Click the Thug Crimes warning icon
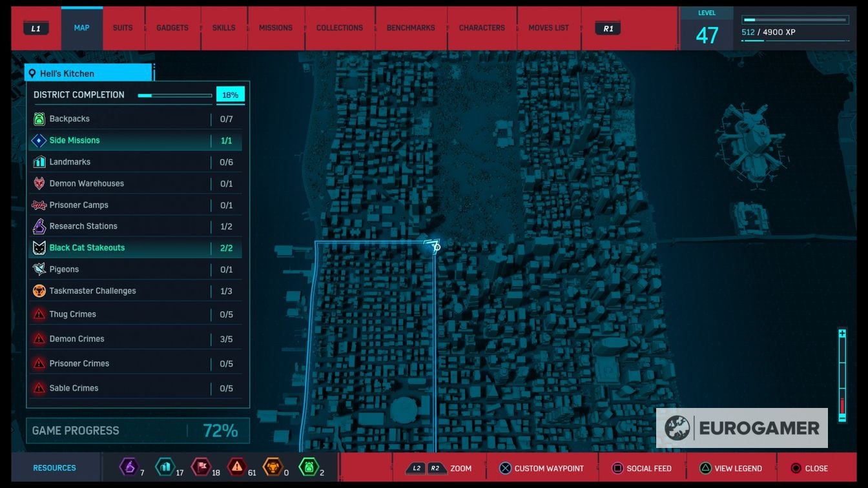868x488 pixels. point(39,314)
